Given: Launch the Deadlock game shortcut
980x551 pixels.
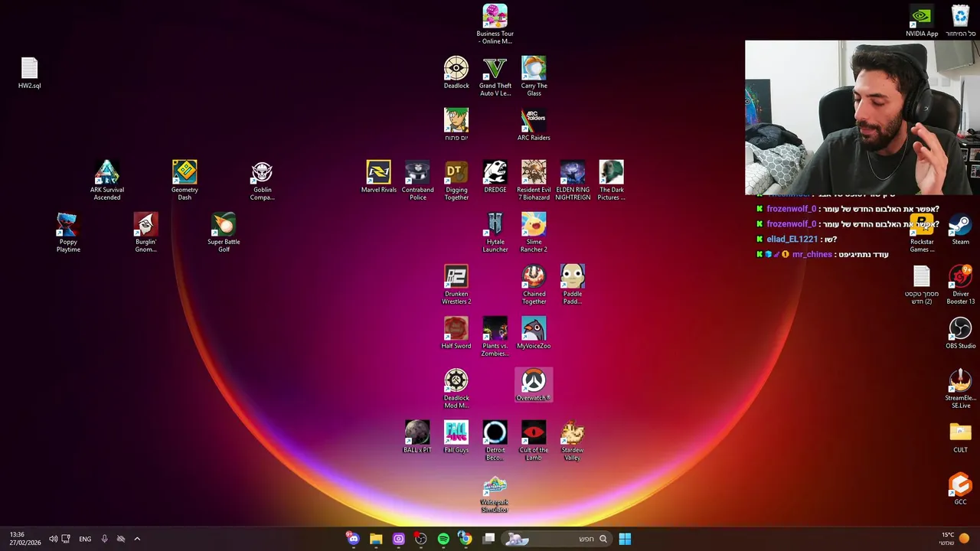Looking at the screenshot, I should 456,72.
